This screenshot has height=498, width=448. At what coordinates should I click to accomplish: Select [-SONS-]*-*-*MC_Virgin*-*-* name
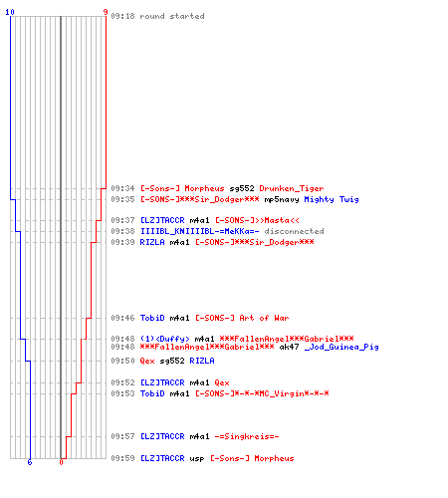point(262,393)
